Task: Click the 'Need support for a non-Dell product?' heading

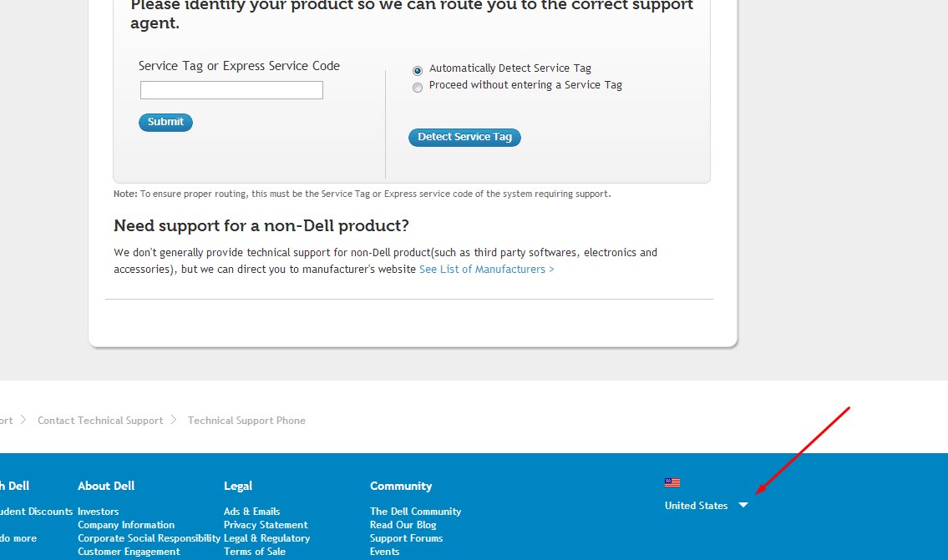Action: pos(261,226)
